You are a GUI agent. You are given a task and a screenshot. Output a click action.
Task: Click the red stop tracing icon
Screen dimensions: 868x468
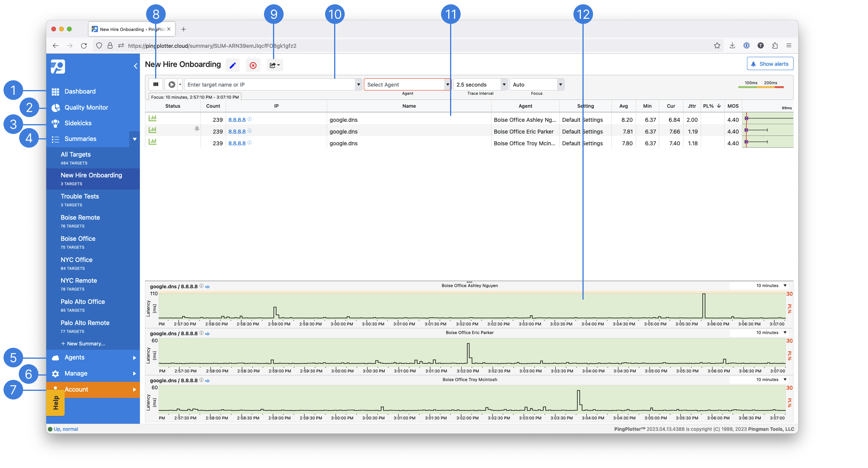[x=253, y=65]
